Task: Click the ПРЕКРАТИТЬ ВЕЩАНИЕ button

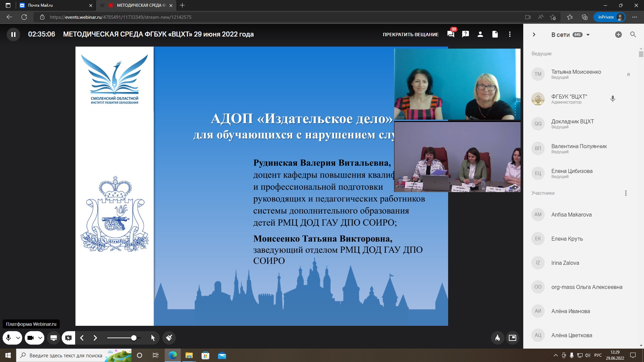Action: (411, 35)
